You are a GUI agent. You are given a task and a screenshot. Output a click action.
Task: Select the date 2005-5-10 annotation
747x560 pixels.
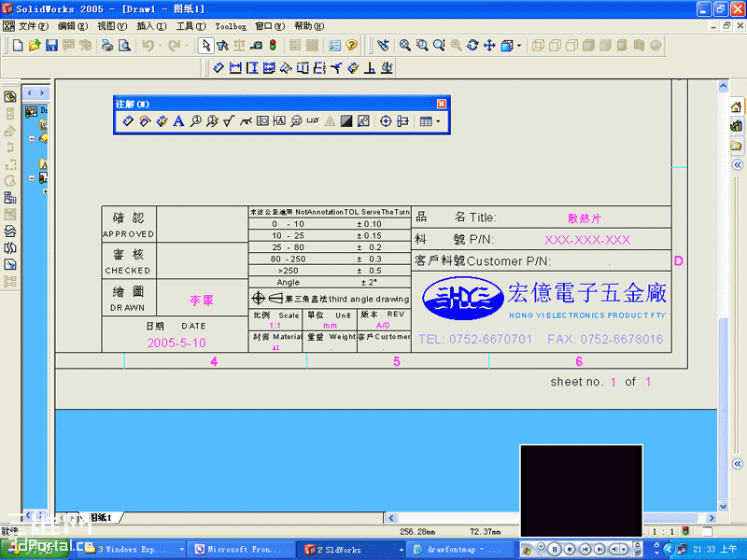(x=176, y=343)
